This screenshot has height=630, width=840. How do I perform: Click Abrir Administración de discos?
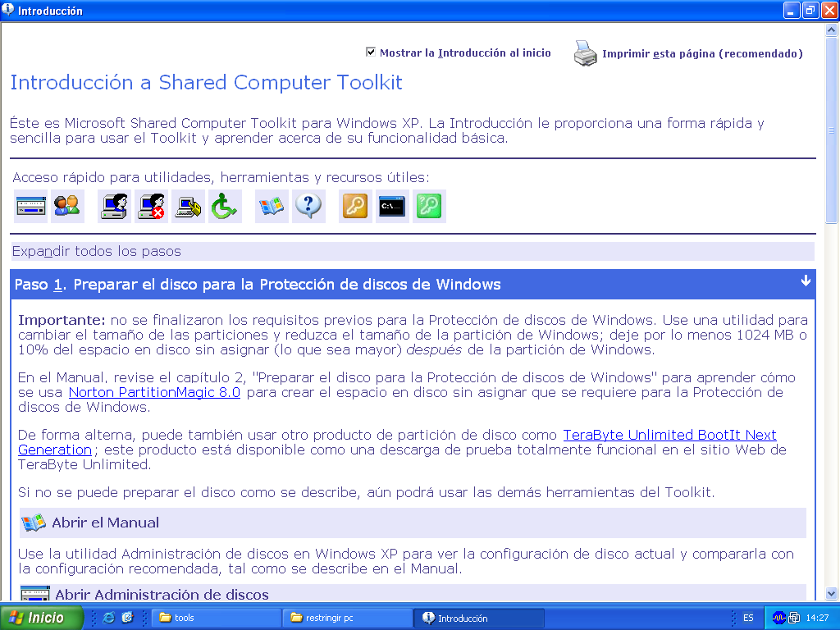(161, 594)
